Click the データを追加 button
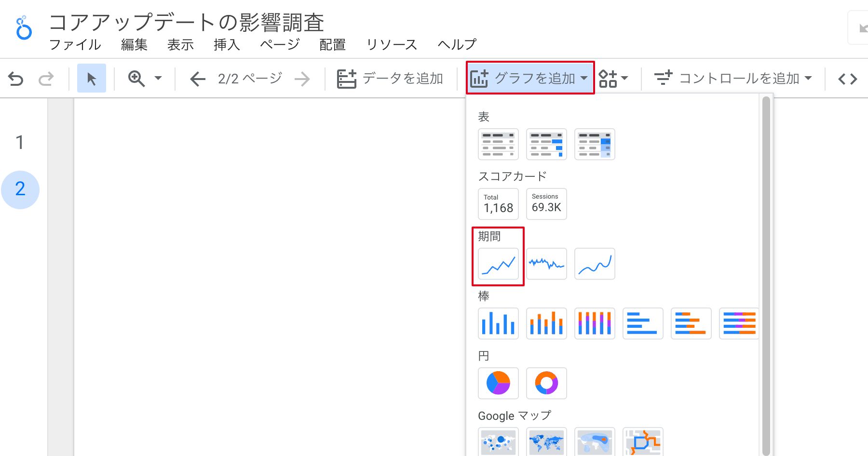Image resolution: width=868 pixels, height=456 pixels. click(390, 79)
